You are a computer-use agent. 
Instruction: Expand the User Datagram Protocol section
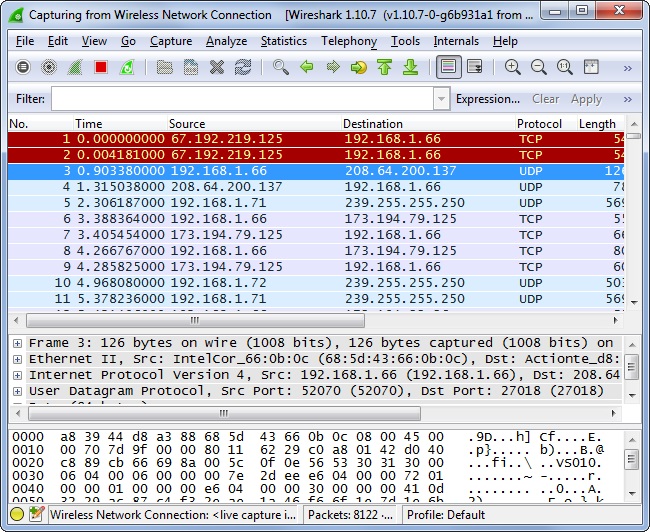tap(17, 391)
